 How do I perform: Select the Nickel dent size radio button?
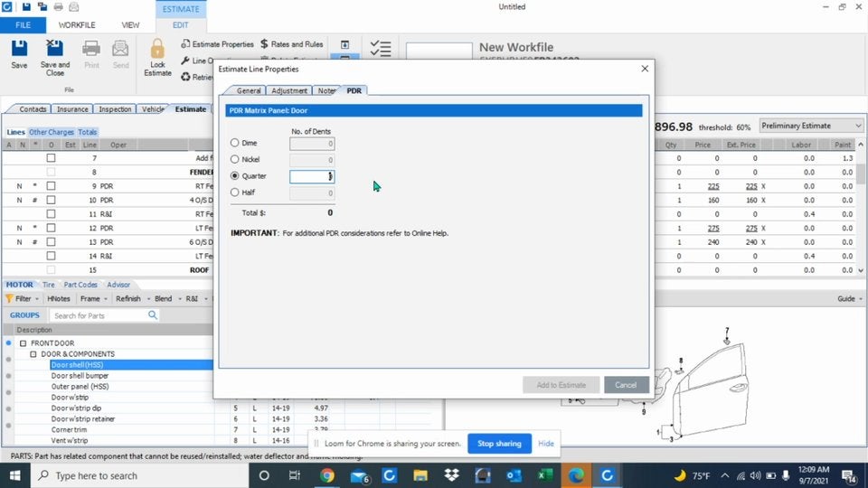click(x=235, y=160)
